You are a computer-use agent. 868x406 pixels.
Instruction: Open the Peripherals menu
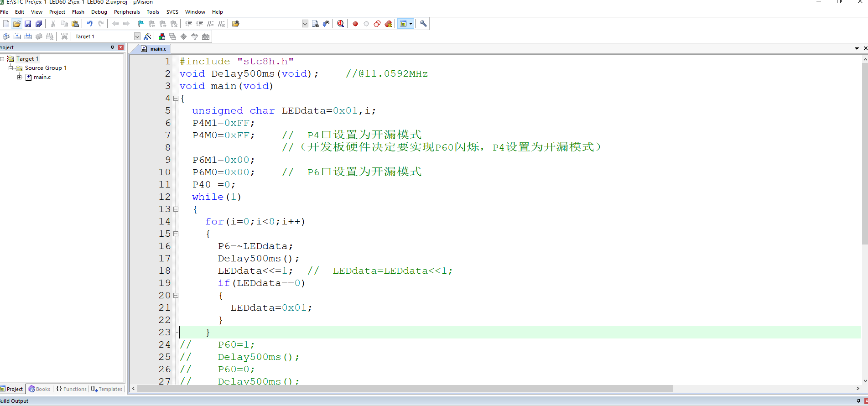[127, 12]
